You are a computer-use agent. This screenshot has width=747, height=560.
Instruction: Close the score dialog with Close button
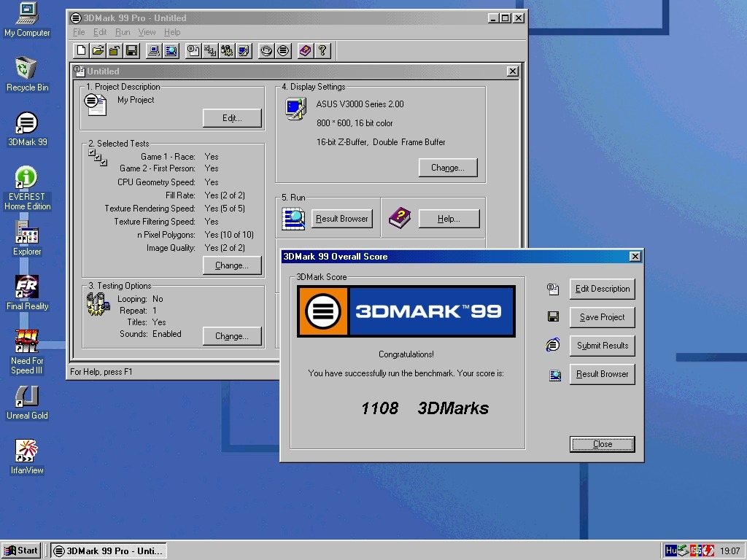(x=602, y=444)
